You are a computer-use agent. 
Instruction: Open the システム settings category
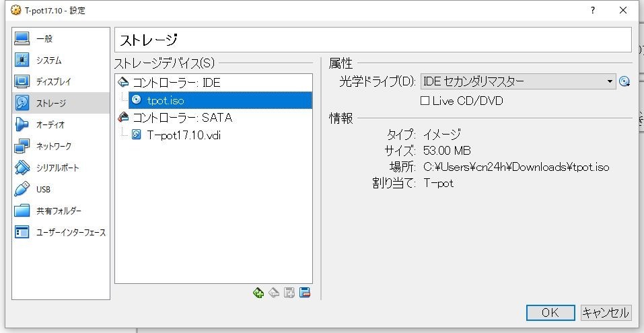point(61,61)
